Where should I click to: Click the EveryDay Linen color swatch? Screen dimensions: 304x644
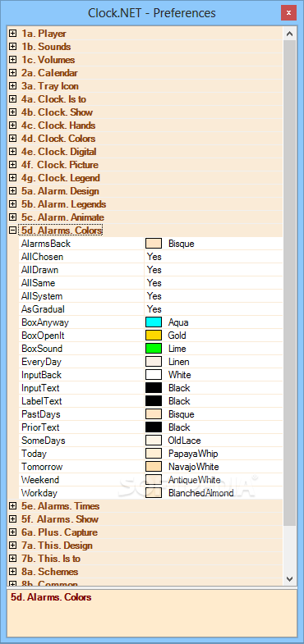click(x=154, y=362)
